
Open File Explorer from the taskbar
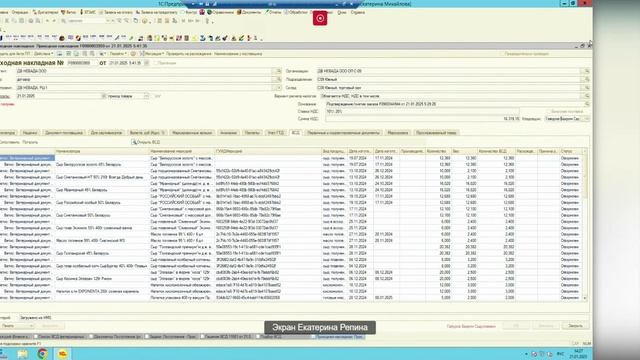click(22, 354)
